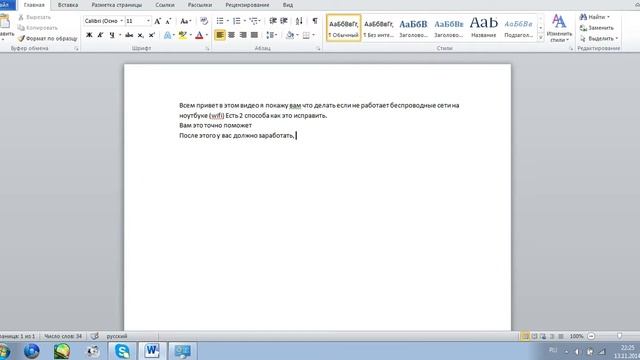Viewport: 640px width, 360px height.
Task: Decrease font size with shrink font icon
Action: click(168, 21)
